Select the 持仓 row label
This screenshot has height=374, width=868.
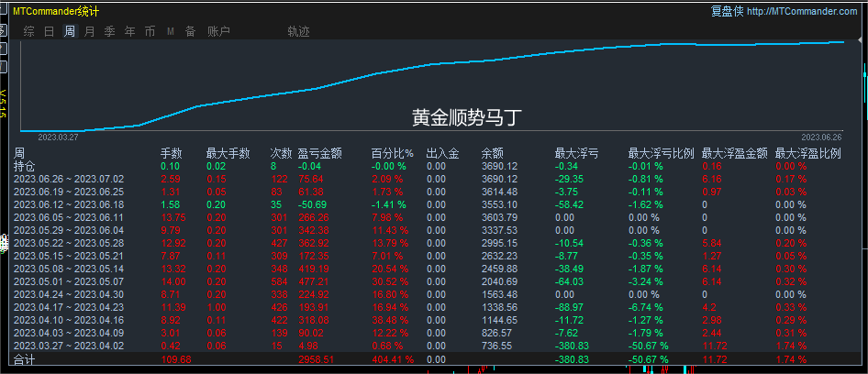(25, 166)
